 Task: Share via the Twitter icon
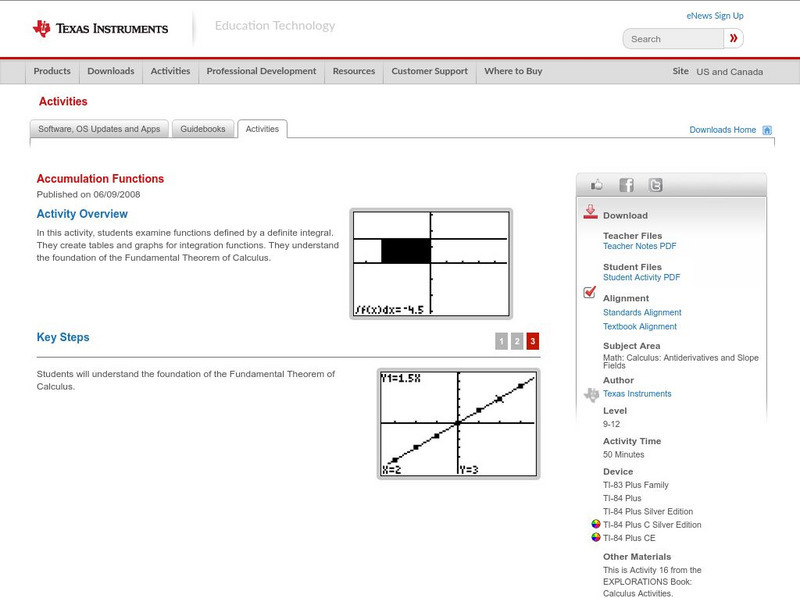click(x=656, y=185)
